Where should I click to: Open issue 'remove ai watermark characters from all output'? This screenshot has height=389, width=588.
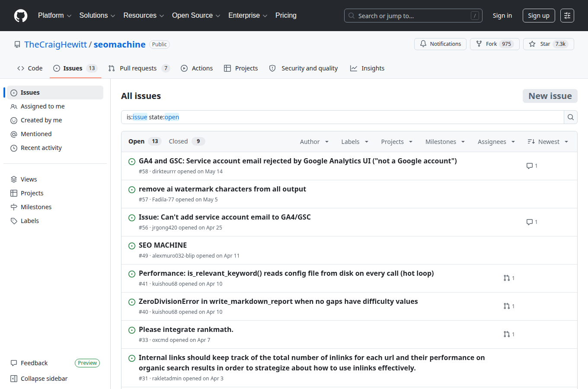[x=222, y=189]
